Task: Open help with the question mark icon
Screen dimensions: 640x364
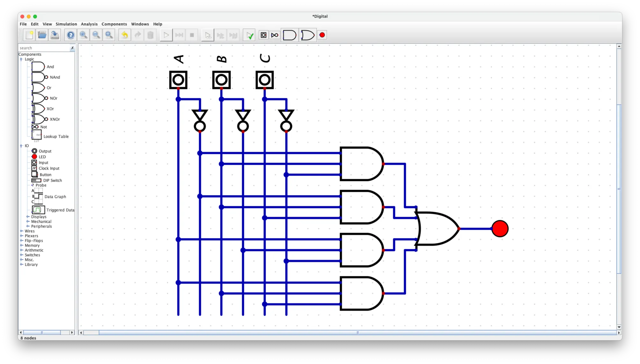Action: pos(71,35)
